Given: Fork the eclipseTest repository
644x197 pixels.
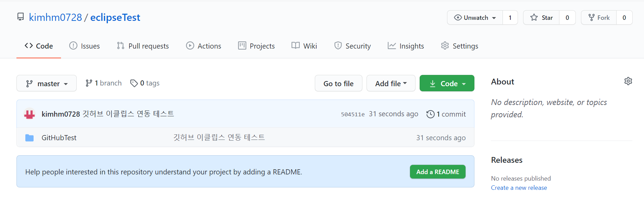Looking at the screenshot, I should pos(599,17).
